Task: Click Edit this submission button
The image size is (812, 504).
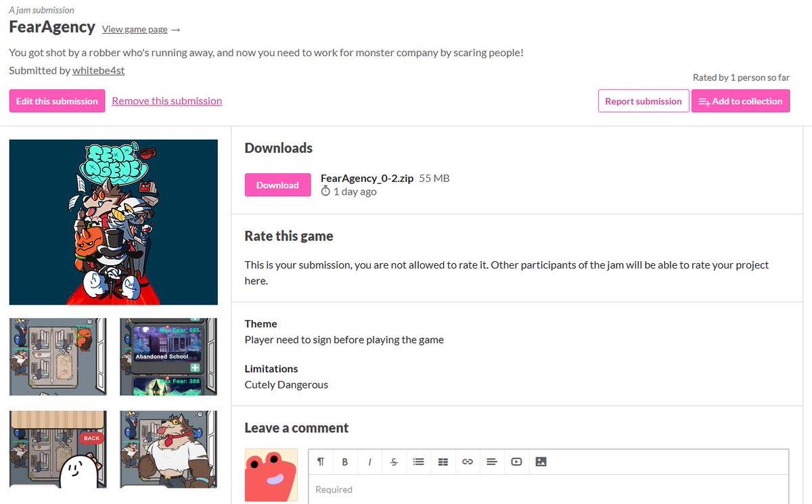Action: 57,101
